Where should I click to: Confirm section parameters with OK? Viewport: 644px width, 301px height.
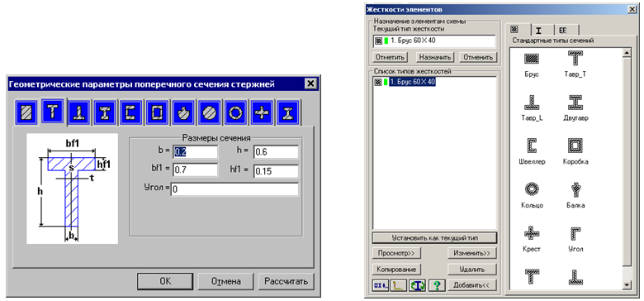coord(165,282)
